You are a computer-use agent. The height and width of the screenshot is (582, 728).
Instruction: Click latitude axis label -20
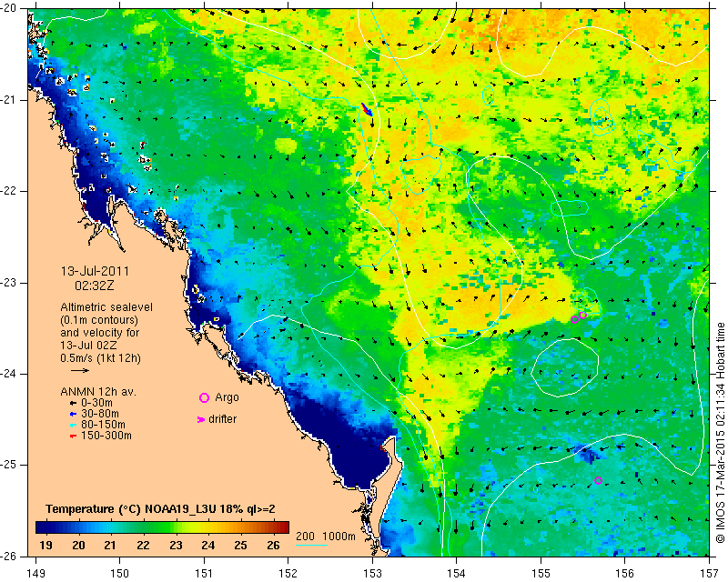pos(8,8)
